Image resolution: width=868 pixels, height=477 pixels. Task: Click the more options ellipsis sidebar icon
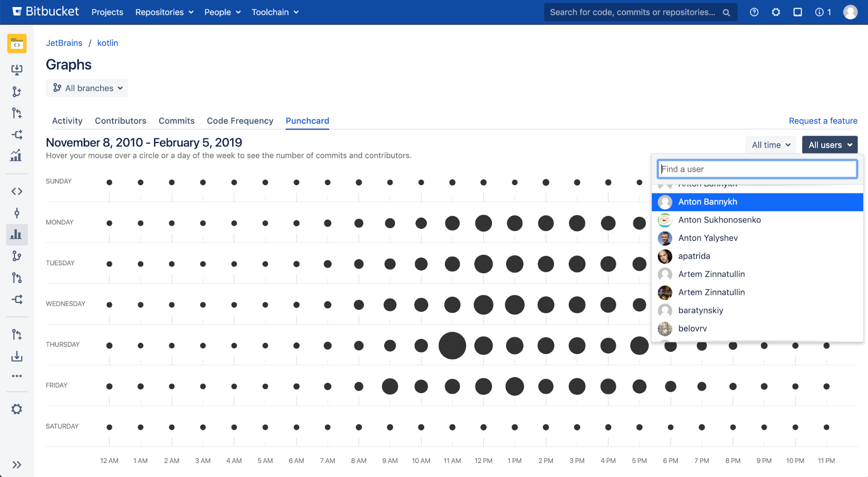point(17,376)
